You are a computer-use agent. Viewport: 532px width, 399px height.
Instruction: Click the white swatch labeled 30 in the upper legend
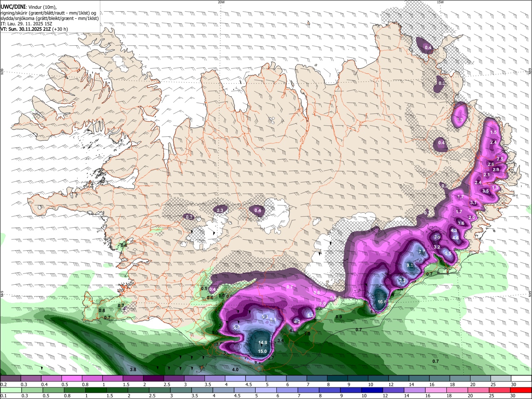521,379
